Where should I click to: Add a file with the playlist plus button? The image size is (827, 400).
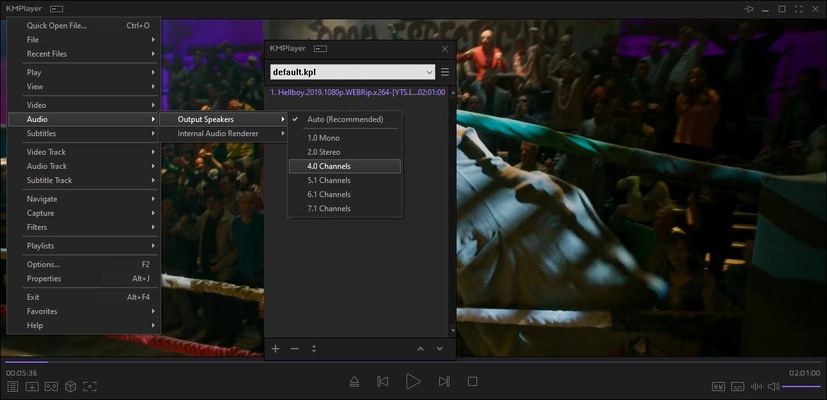275,349
